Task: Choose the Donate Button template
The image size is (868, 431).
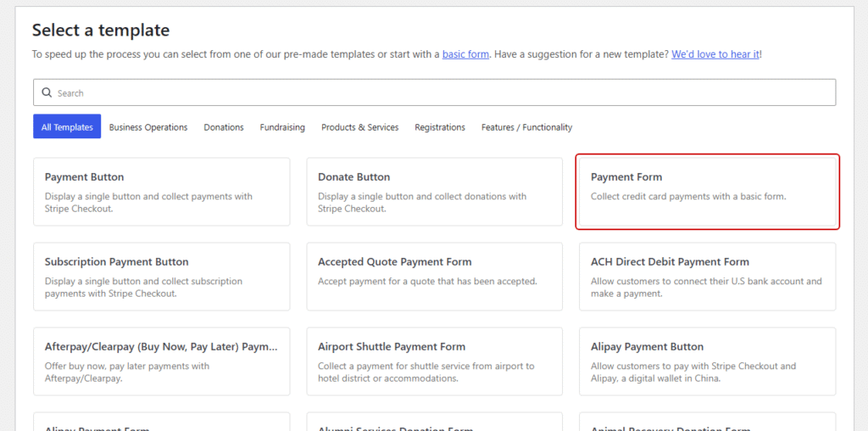Action: [435, 192]
